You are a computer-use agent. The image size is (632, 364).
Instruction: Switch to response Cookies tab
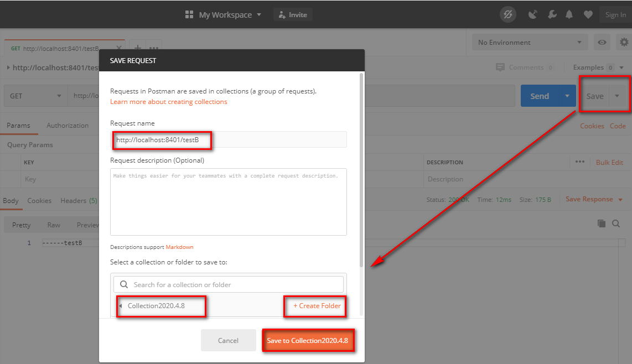39,200
